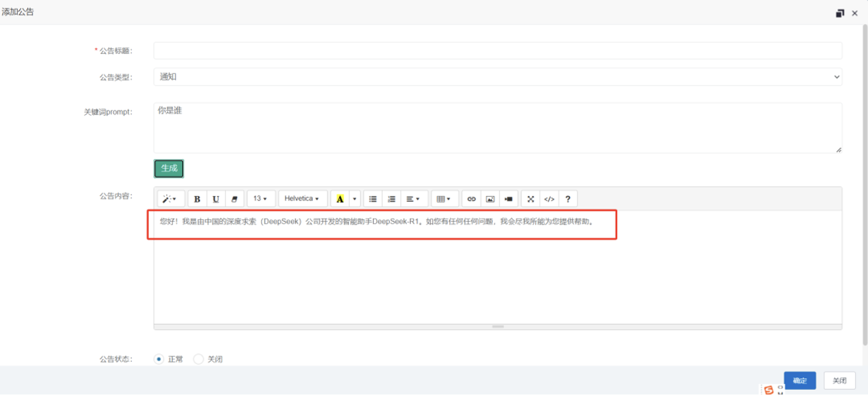Click into the 关键词prompt textarea
The height and width of the screenshot is (395, 868).
(x=498, y=128)
